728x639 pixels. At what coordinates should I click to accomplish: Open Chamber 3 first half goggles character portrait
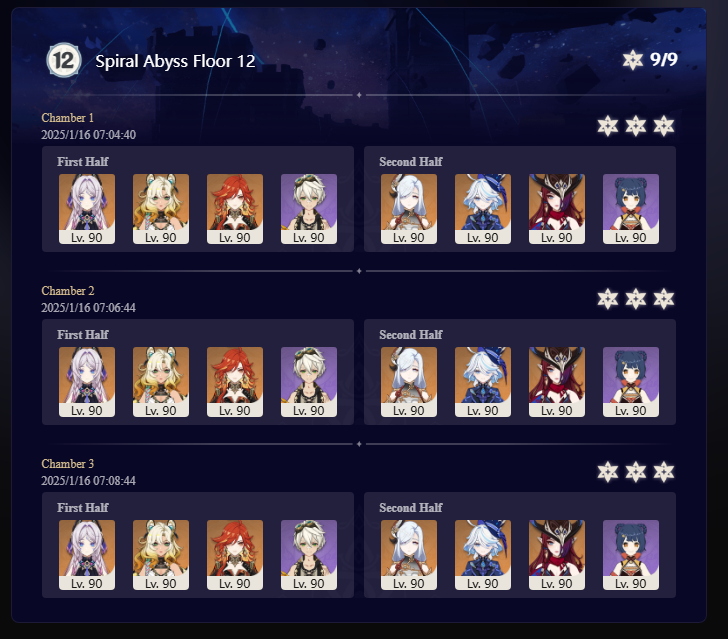[309, 555]
